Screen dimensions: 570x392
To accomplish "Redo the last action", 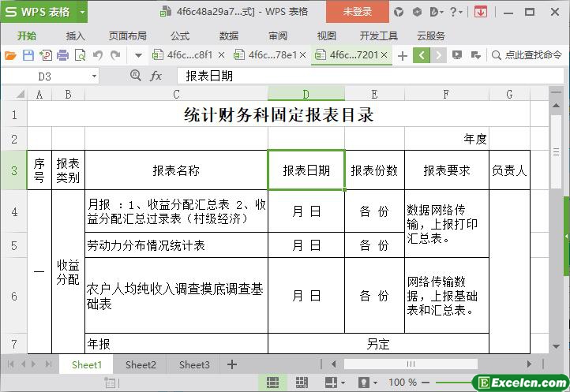I will pos(115,55).
